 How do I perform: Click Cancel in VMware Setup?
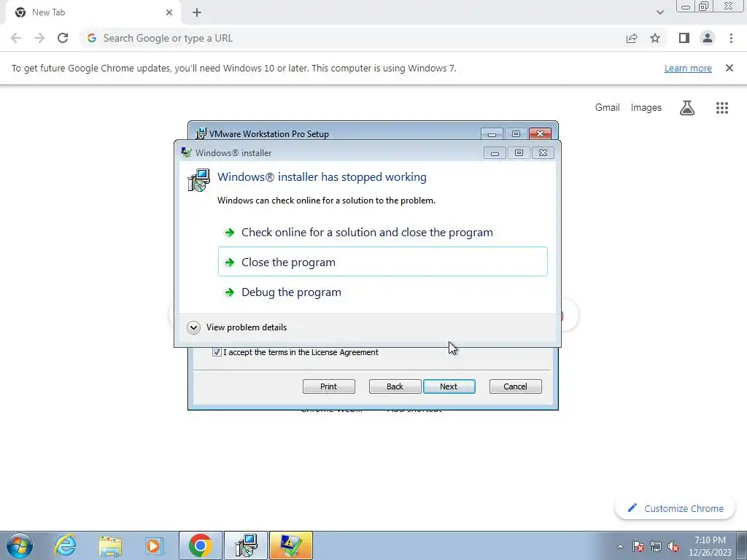[516, 386]
